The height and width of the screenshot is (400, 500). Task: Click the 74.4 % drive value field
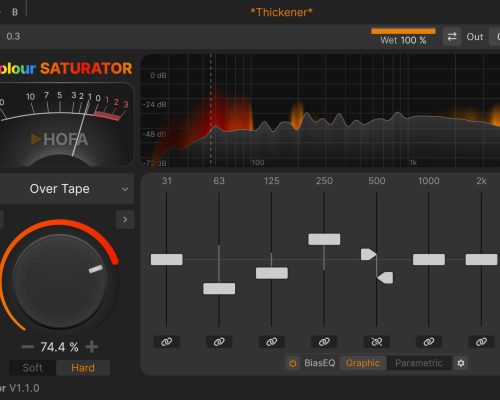59,347
